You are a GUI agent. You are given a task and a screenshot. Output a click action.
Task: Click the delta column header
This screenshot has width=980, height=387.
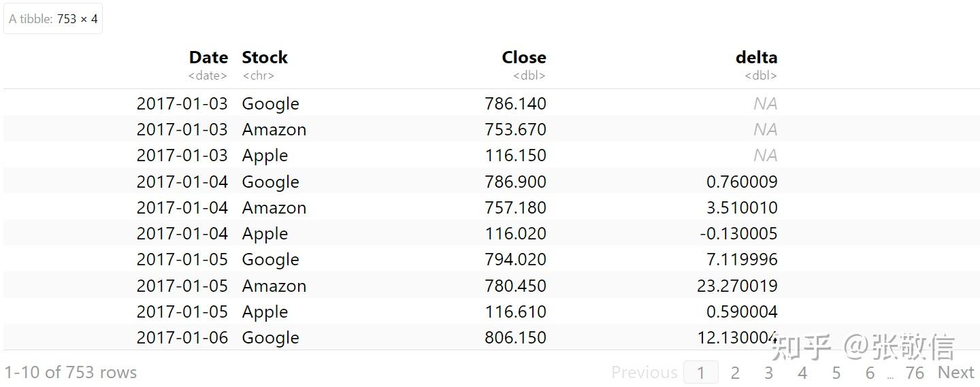coord(756,58)
